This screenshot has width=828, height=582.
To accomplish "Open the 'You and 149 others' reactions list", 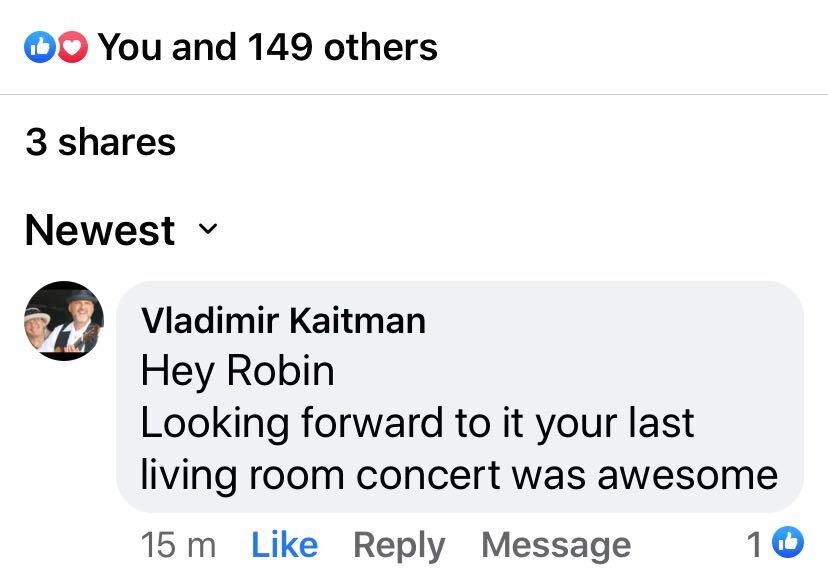I will [267, 47].
